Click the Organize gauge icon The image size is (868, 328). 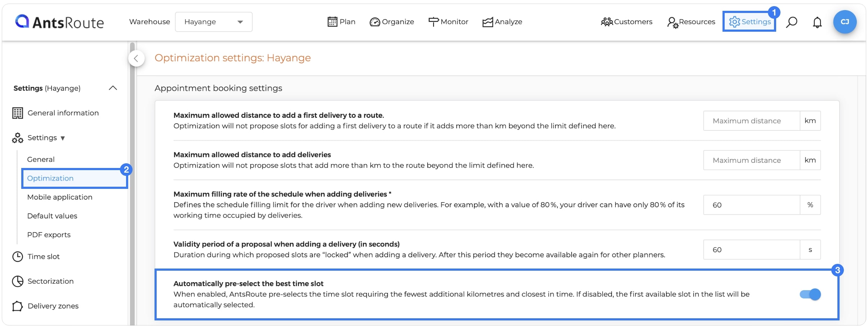pos(375,22)
